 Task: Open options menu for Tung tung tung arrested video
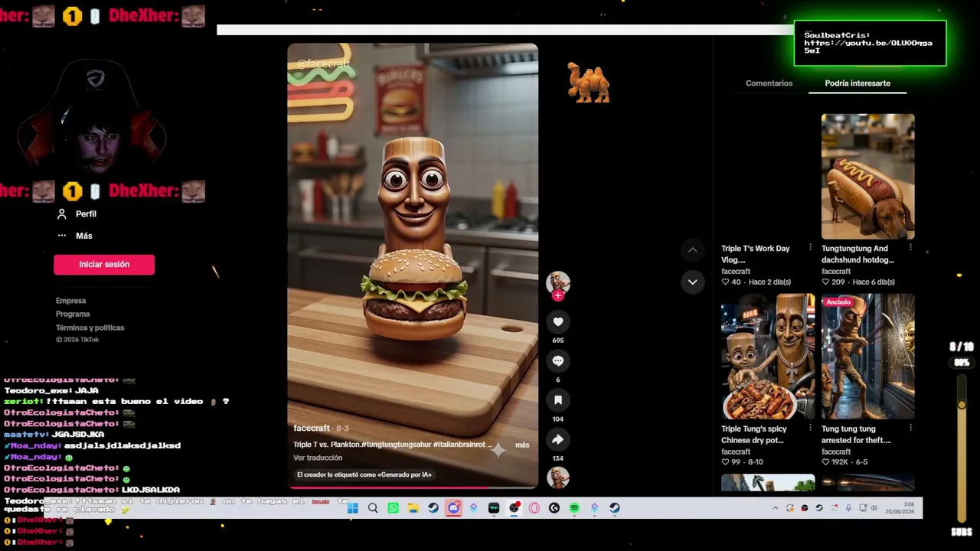pyautogui.click(x=910, y=429)
